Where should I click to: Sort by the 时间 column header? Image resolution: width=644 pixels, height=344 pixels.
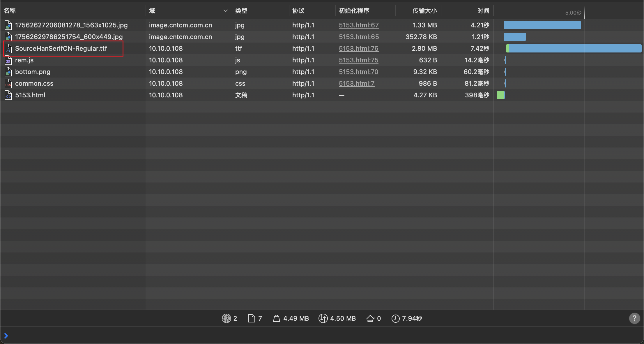coord(483,11)
